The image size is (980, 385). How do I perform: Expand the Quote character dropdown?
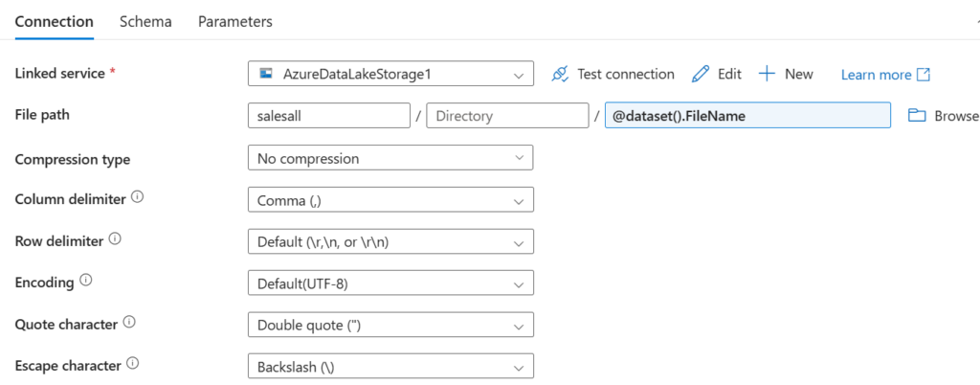(390, 325)
